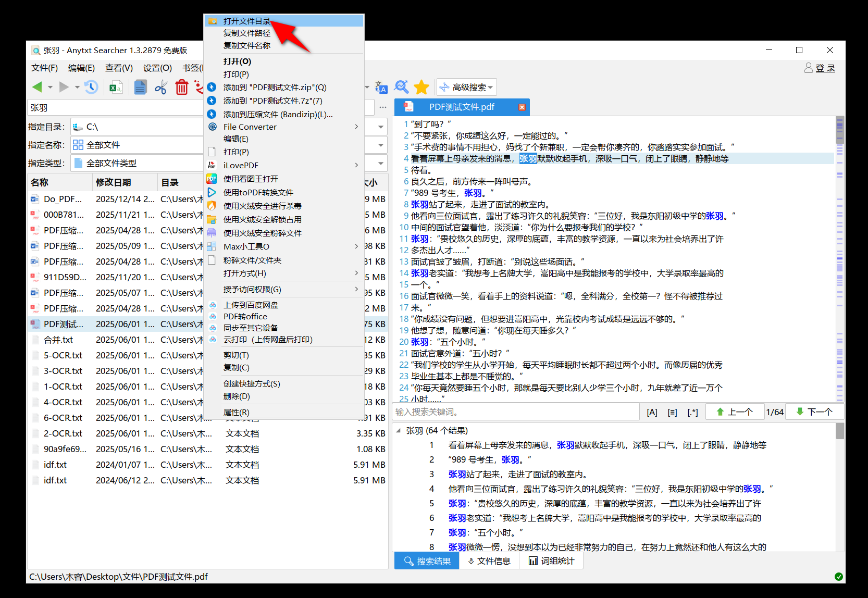The height and width of the screenshot is (598, 868).
Task: Click inside the search keyword input field
Action: click(515, 412)
